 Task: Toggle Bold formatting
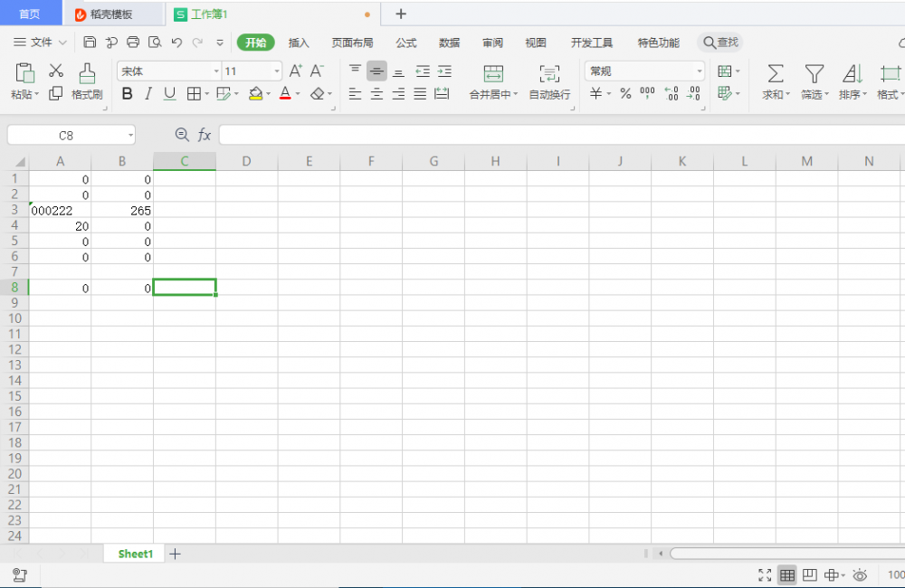[x=127, y=93]
